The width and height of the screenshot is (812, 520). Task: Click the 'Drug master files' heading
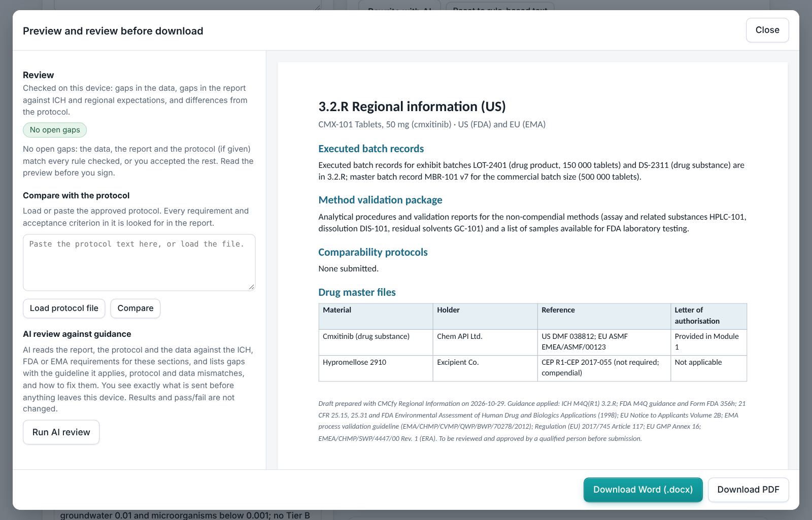(357, 292)
